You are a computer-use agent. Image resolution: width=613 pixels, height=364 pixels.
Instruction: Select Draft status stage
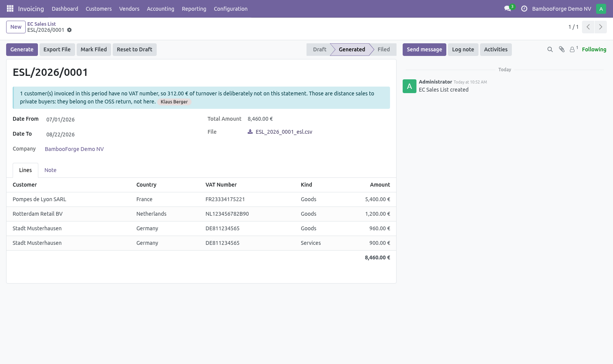pyautogui.click(x=320, y=49)
